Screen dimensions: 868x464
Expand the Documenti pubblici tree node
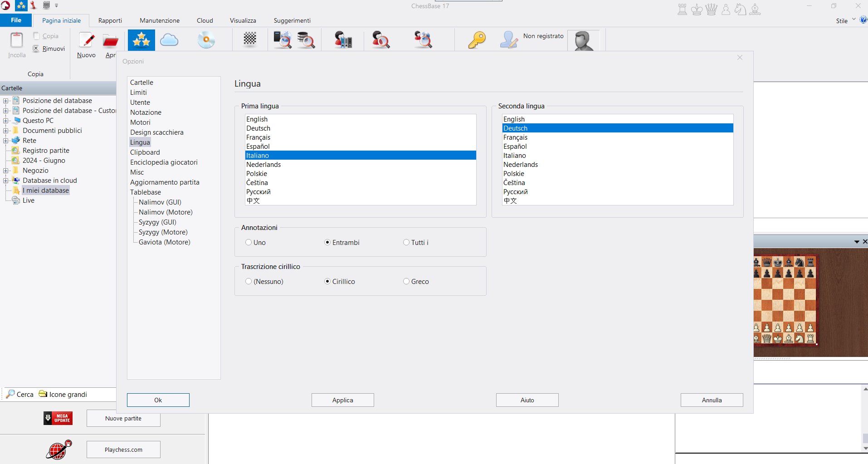click(5, 131)
